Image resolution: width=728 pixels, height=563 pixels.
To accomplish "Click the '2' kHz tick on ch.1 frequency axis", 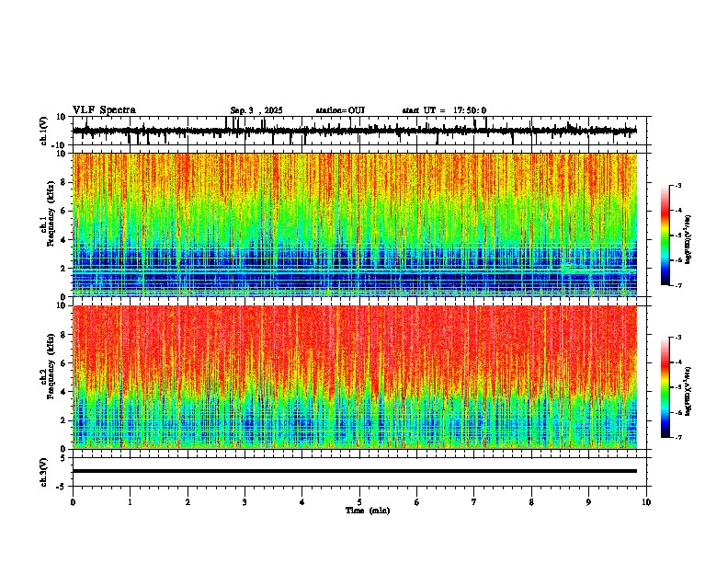I will coord(64,268).
